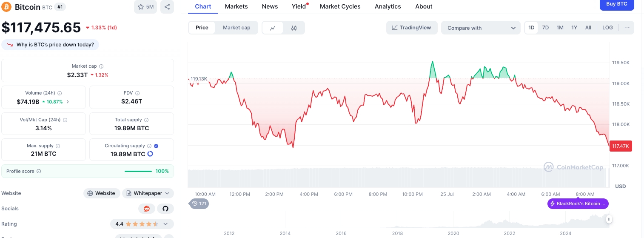644x238 pixels.
Task: Open the Compare with dropdown
Action: (x=481, y=28)
